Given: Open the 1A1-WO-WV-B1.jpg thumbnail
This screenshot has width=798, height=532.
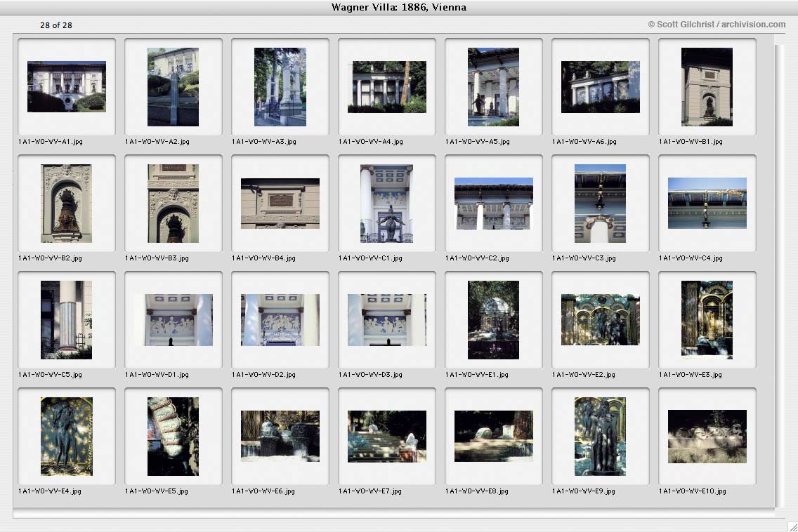Looking at the screenshot, I should 707,86.
